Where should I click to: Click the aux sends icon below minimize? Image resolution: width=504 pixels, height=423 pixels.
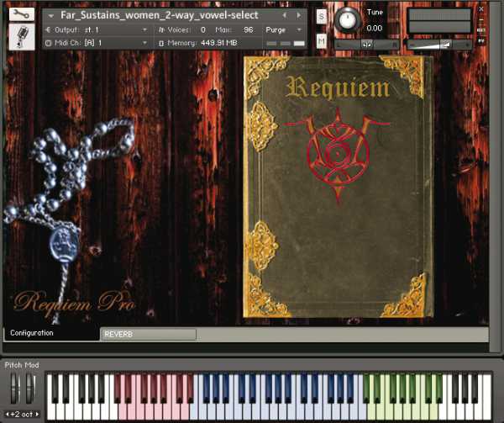tap(481, 30)
